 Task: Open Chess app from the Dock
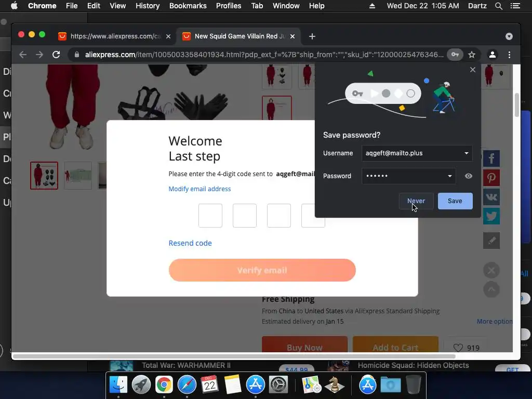[x=335, y=385]
